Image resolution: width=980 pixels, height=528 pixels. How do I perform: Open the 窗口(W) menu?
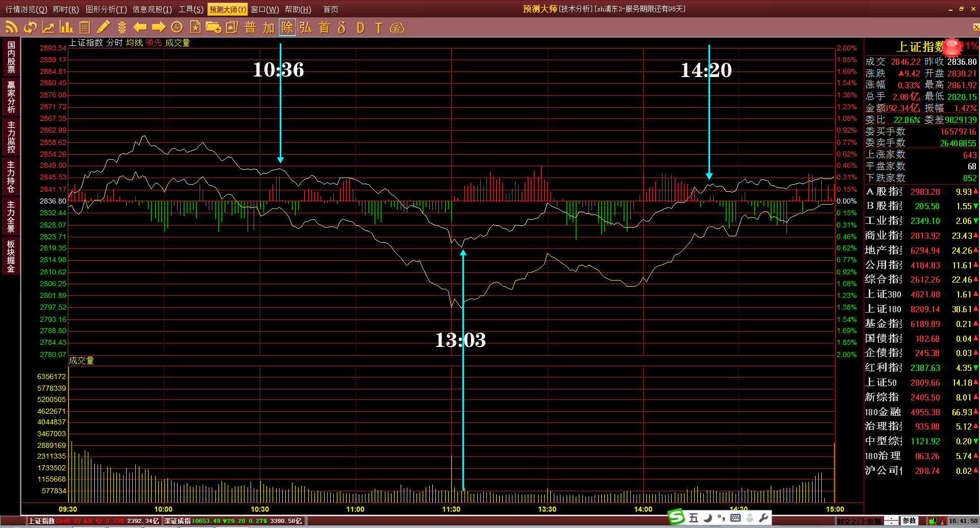pos(265,9)
